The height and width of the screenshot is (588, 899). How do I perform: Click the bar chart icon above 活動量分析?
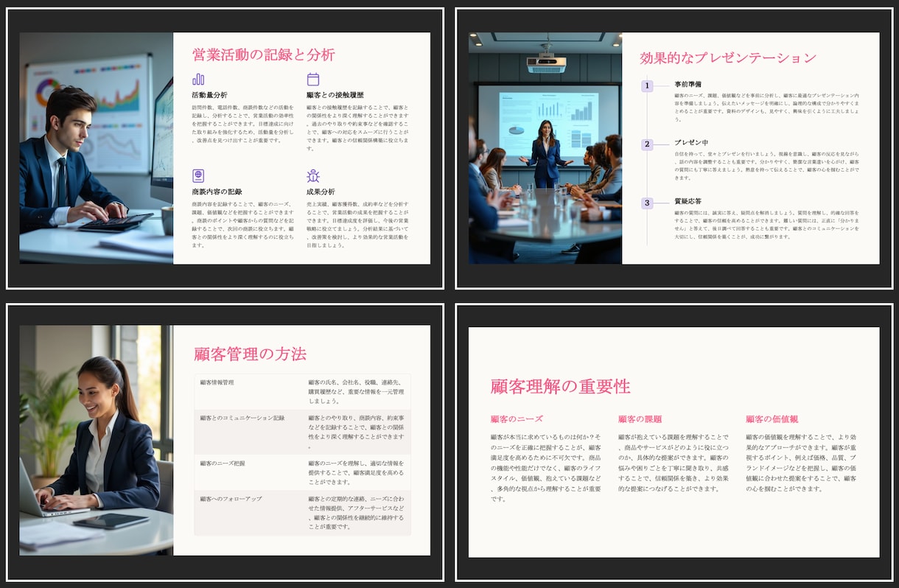(x=198, y=79)
